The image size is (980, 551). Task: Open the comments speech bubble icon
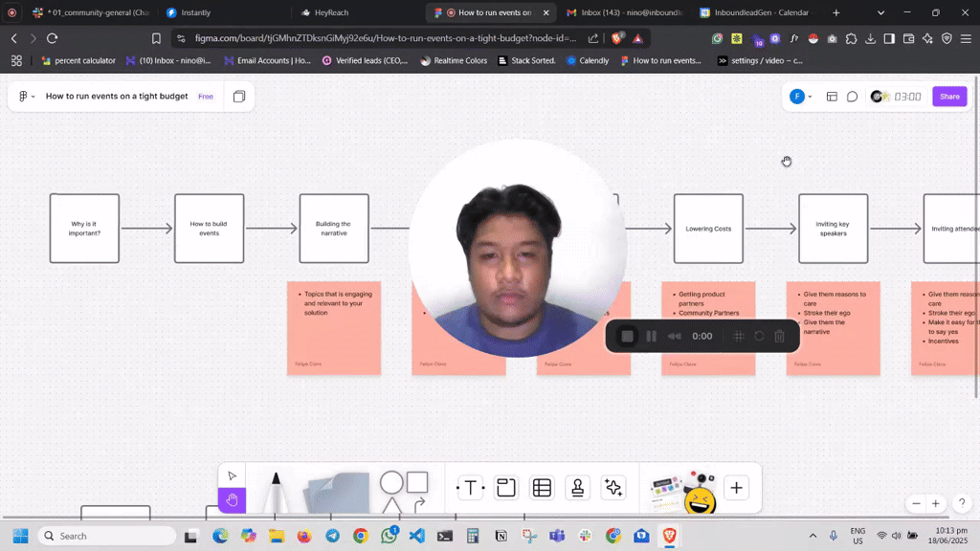click(x=852, y=97)
